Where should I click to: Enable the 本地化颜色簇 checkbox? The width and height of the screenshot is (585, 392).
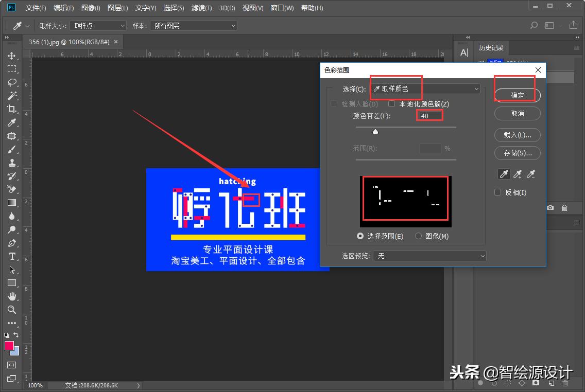pyautogui.click(x=391, y=103)
